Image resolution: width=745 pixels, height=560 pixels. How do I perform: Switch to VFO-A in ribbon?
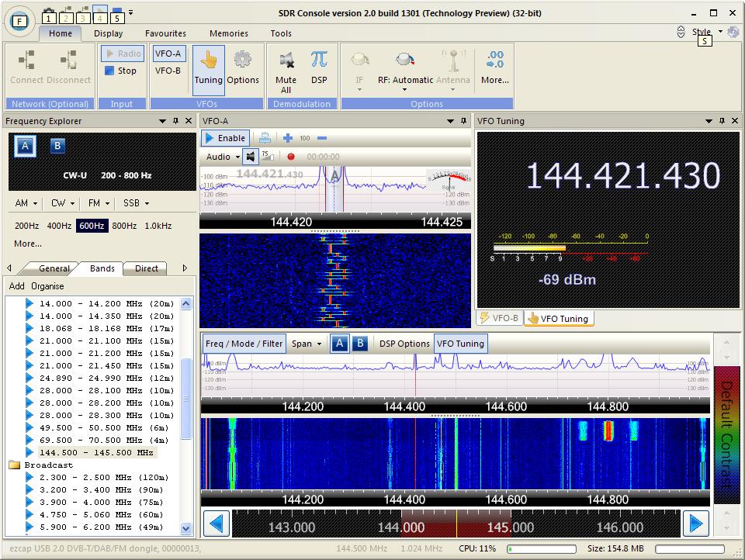pos(168,54)
